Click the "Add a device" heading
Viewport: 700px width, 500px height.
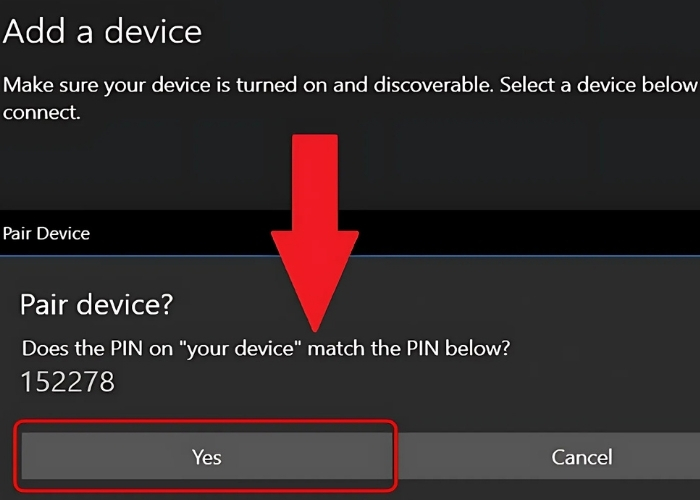[102, 31]
